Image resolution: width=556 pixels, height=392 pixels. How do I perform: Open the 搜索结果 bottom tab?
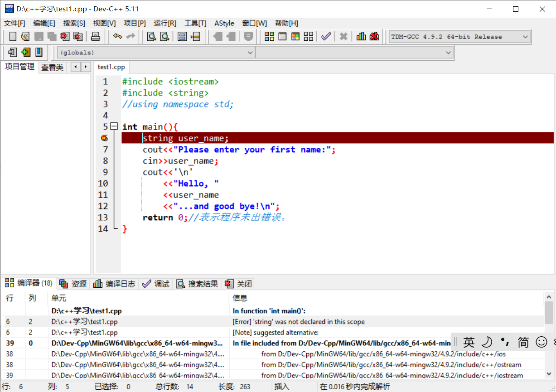pos(198,284)
